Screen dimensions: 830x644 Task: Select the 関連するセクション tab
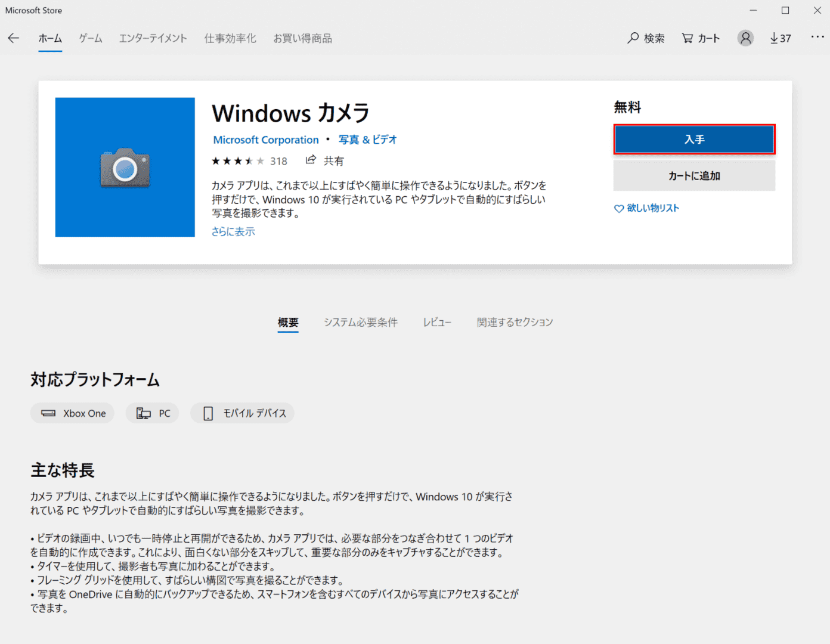(515, 323)
